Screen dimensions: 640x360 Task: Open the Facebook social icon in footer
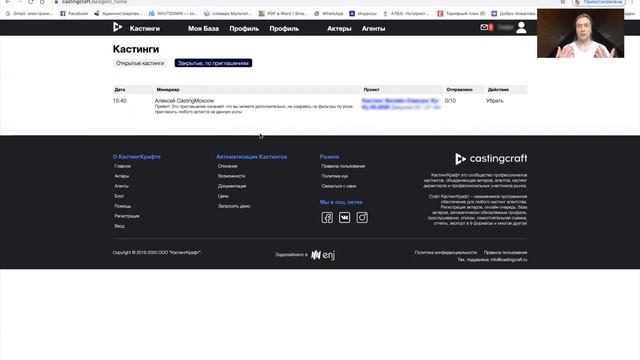pos(327,218)
